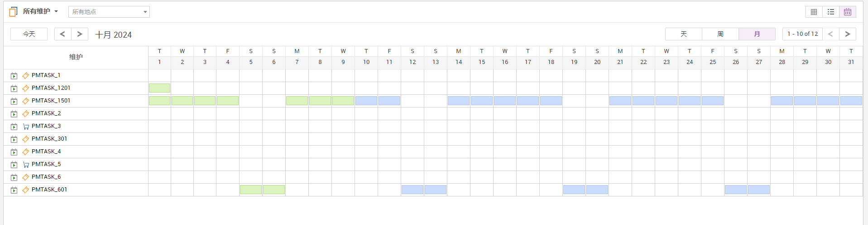
Task: Go to previous month arrow
Action: point(62,34)
